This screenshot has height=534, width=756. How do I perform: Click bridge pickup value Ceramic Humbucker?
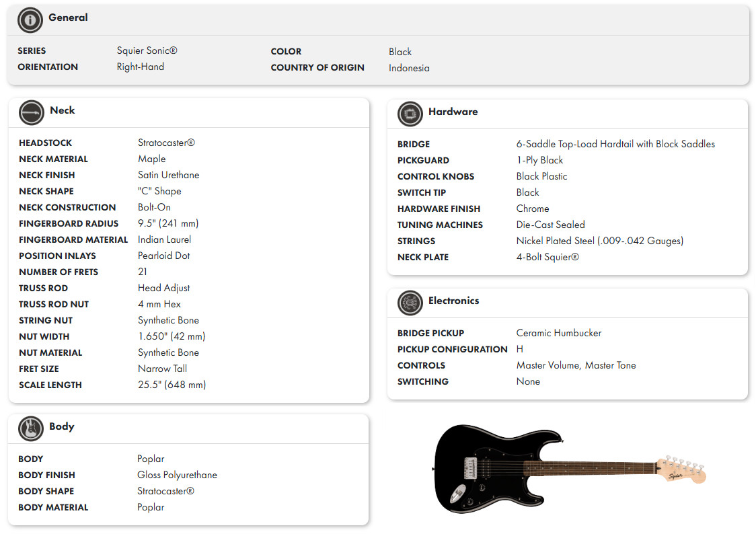point(559,333)
